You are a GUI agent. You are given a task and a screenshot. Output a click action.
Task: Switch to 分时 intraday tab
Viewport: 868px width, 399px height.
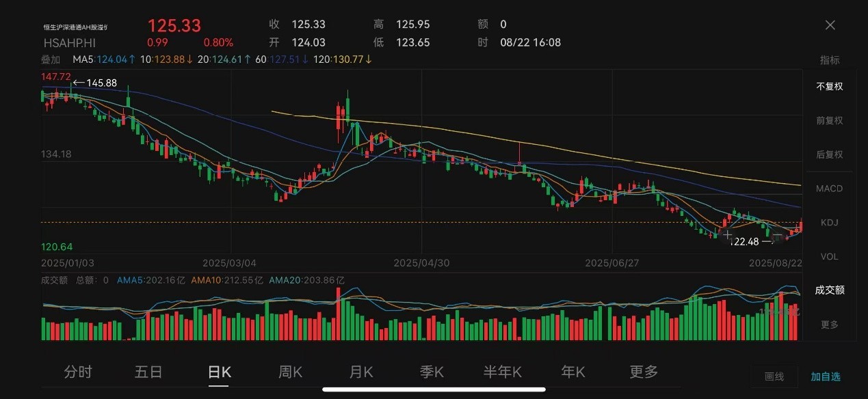point(78,372)
